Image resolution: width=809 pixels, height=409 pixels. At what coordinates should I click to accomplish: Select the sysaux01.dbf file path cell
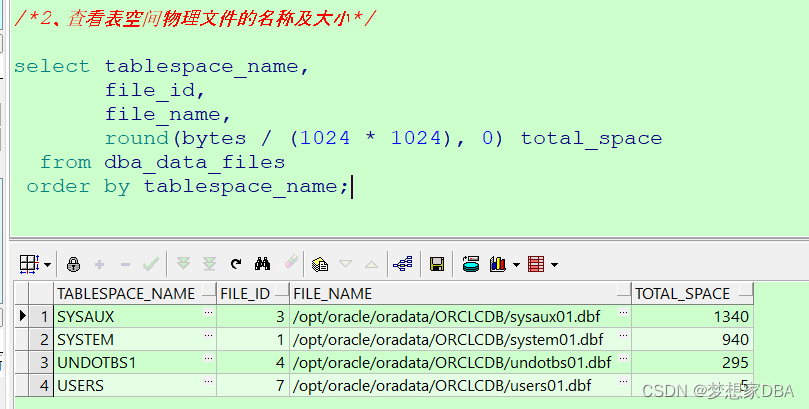(x=460, y=316)
